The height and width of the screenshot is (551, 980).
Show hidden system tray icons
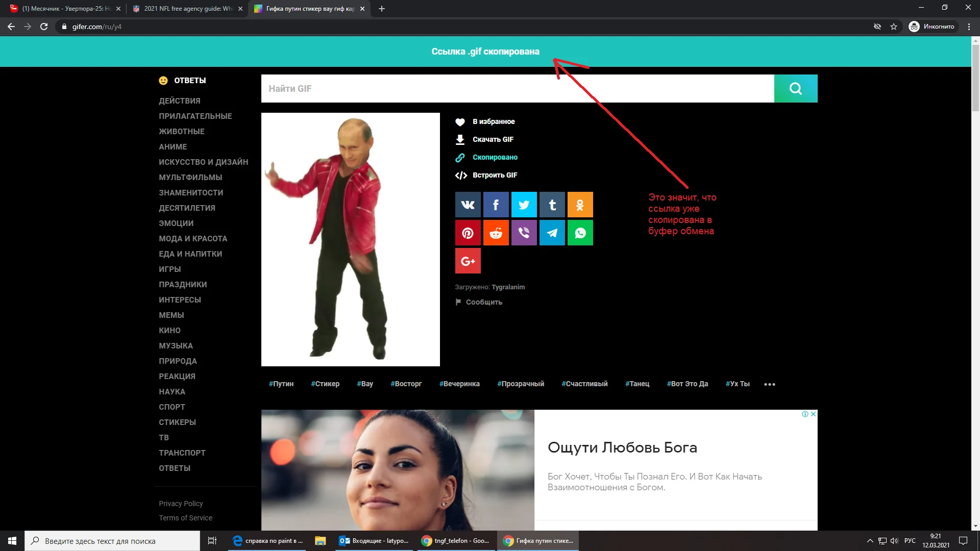pos(870,541)
